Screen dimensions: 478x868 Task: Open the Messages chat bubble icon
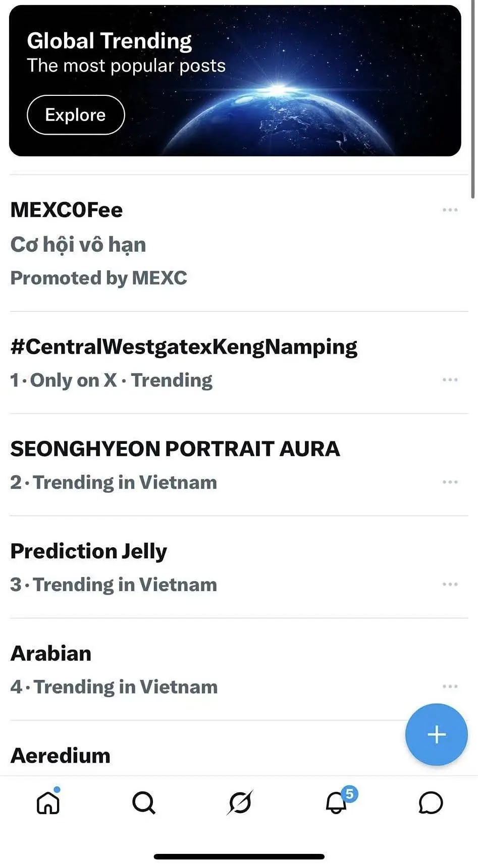pos(431,802)
